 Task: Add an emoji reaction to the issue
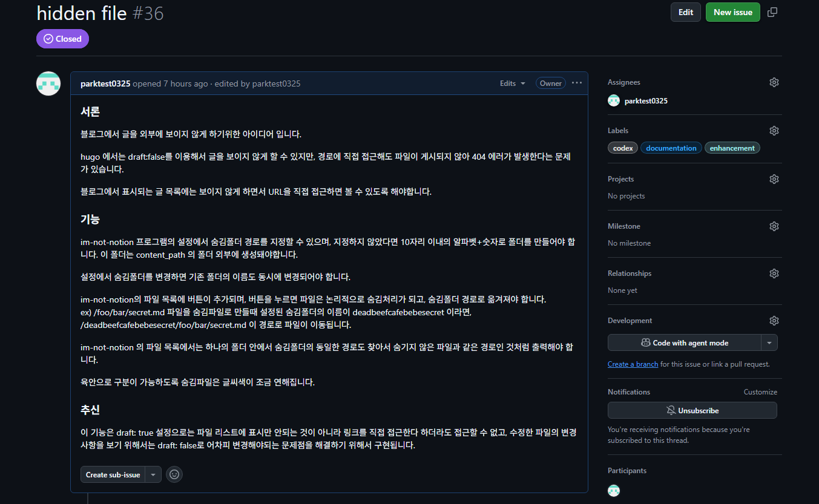click(174, 475)
